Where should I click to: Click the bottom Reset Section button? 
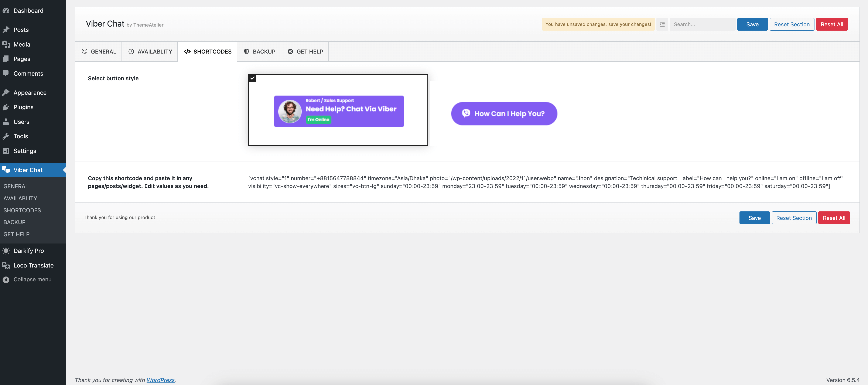point(794,218)
